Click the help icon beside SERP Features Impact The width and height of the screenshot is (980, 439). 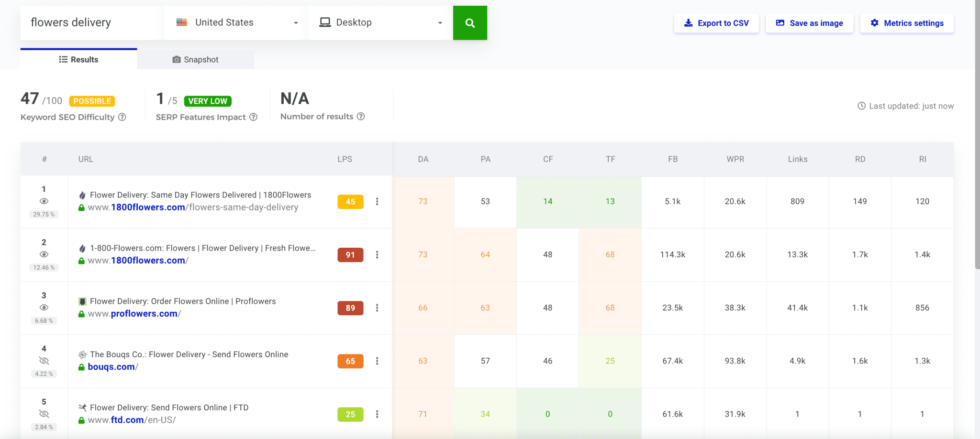pyautogui.click(x=254, y=117)
